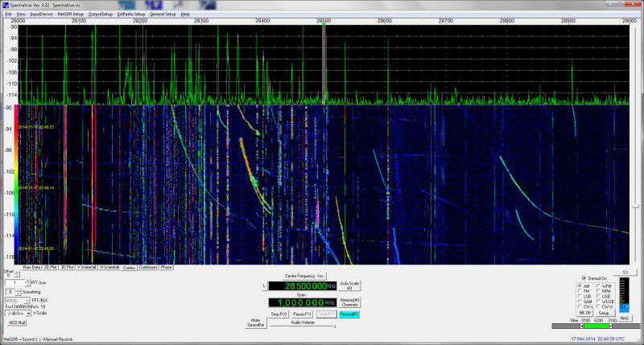Open the InputDevice menu
Screen dimensions: 644x345
[x=42, y=14]
